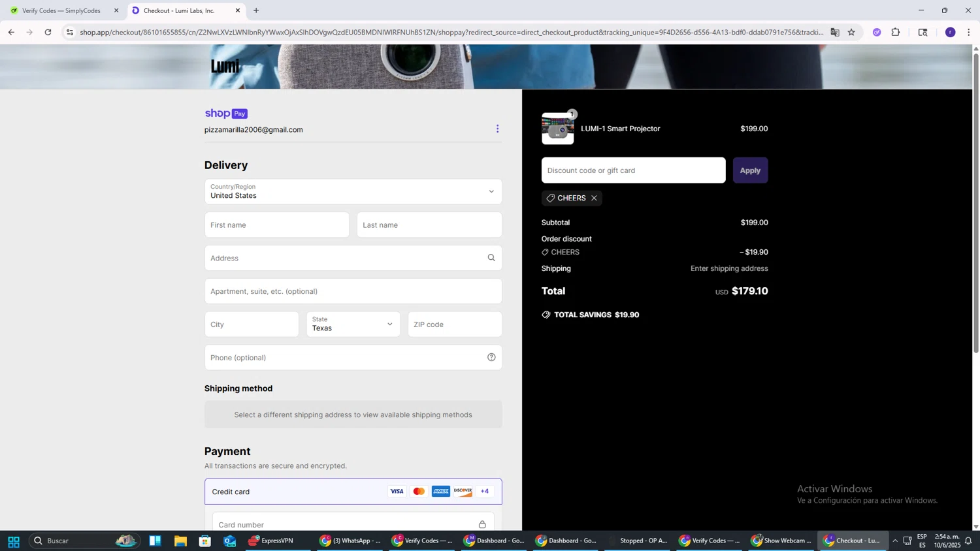The height and width of the screenshot is (551, 980).
Task: Show the +4 more card types
Action: tap(485, 491)
